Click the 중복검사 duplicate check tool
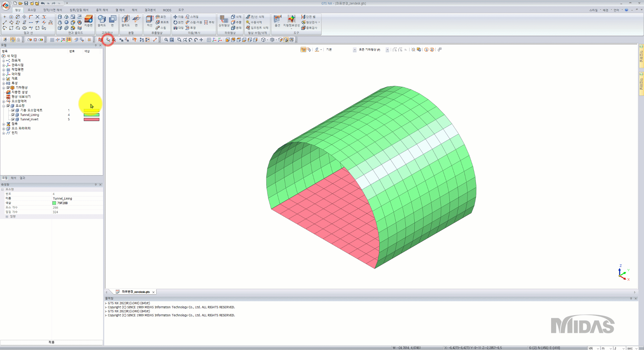The image size is (644, 350). click(x=309, y=28)
